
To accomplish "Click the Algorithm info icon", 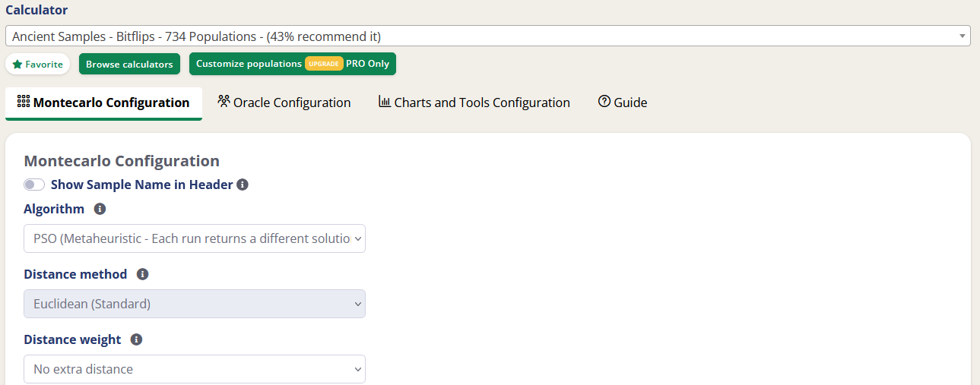I will [100, 209].
